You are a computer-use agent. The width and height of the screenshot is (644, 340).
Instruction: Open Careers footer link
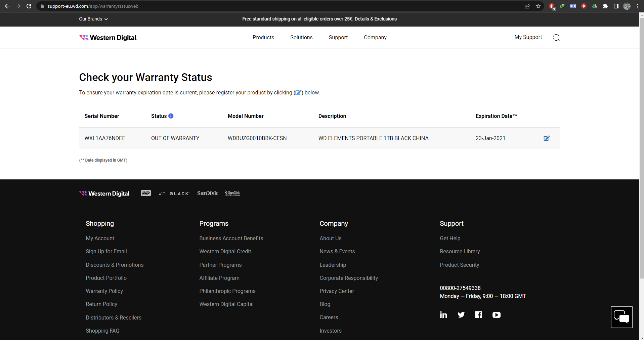point(329,317)
